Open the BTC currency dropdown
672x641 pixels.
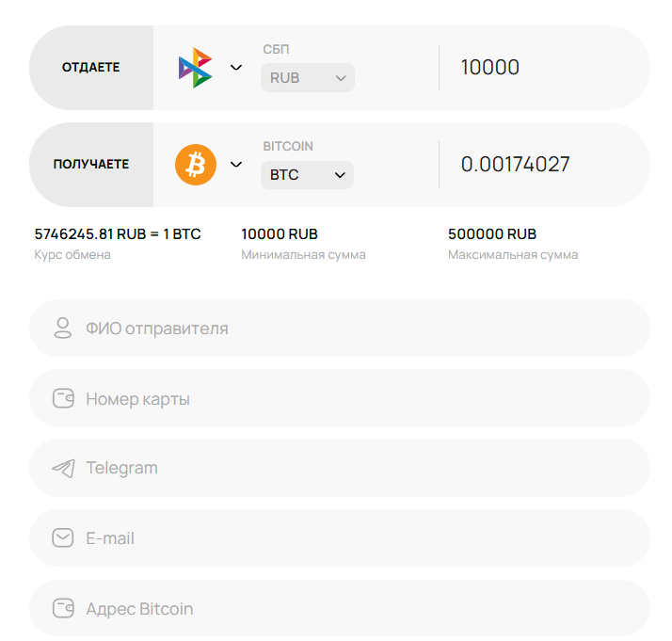pos(308,175)
